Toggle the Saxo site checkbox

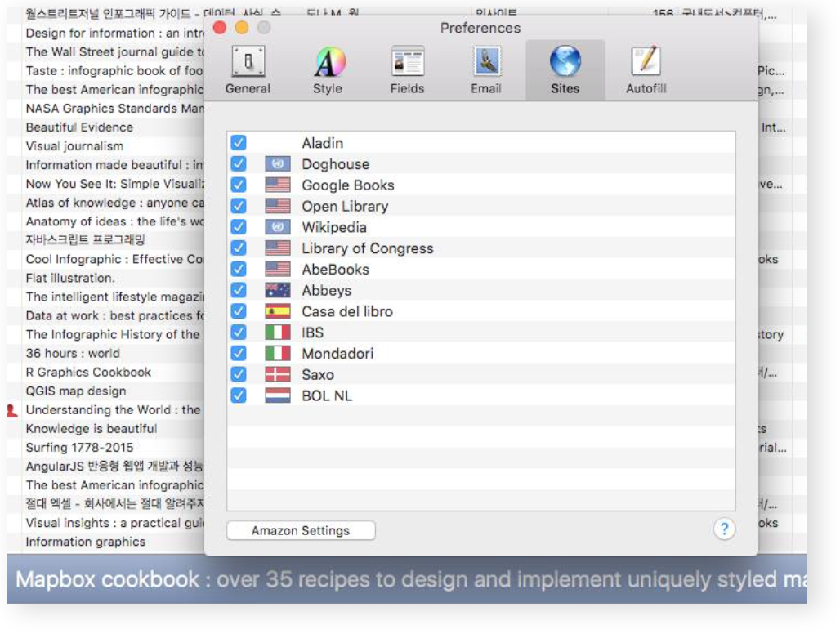pyautogui.click(x=239, y=374)
